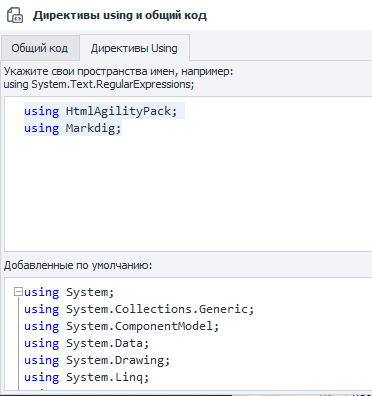Viewport: 372px width, 396px height.
Task: Click the using Markdig line
Action: 72,128
